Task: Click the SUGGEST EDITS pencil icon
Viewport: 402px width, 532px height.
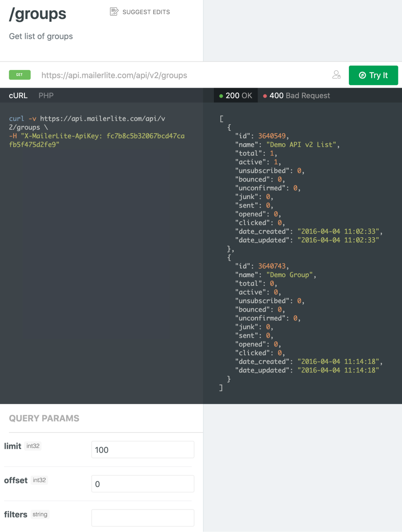Action: click(114, 12)
